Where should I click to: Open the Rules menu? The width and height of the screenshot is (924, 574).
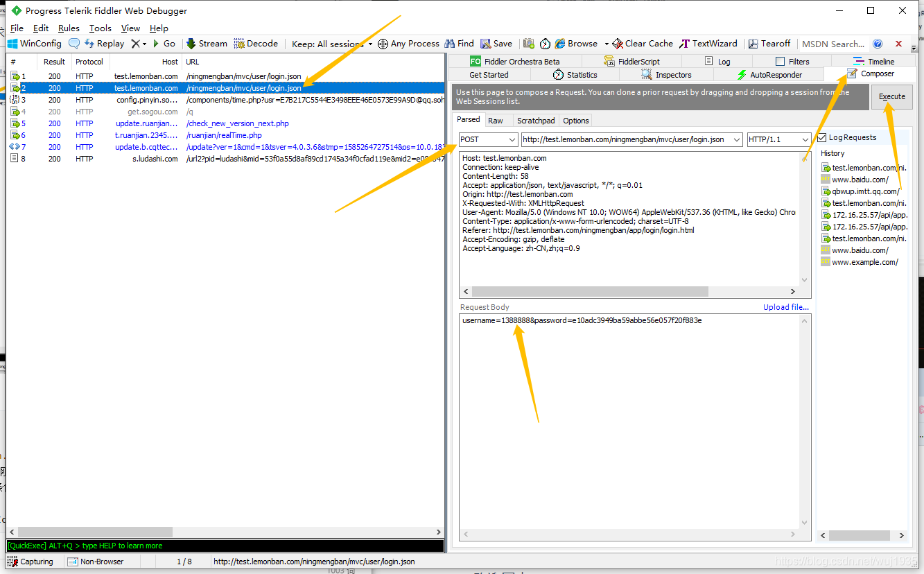[x=69, y=28]
